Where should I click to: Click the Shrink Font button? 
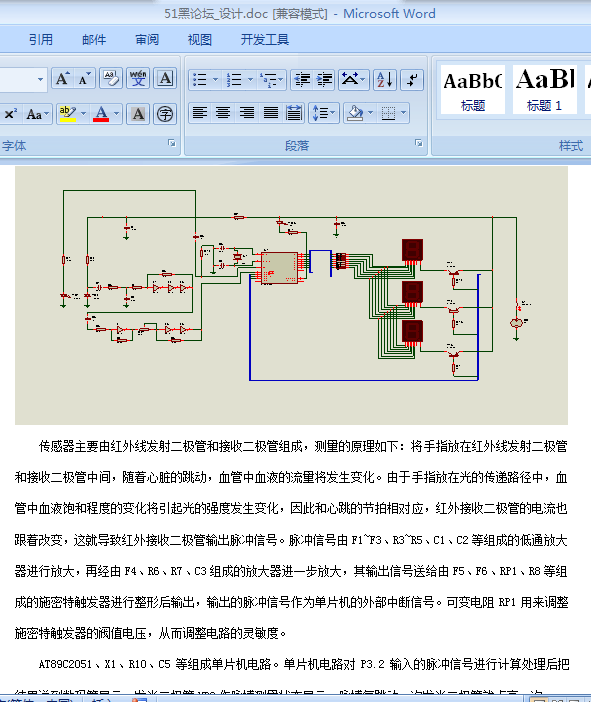pyautogui.click(x=84, y=79)
